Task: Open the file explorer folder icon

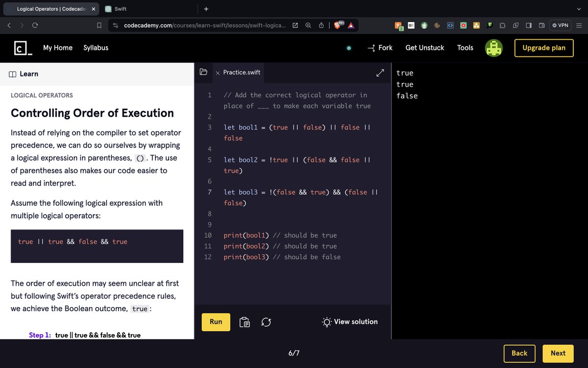Action: pyautogui.click(x=203, y=72)
